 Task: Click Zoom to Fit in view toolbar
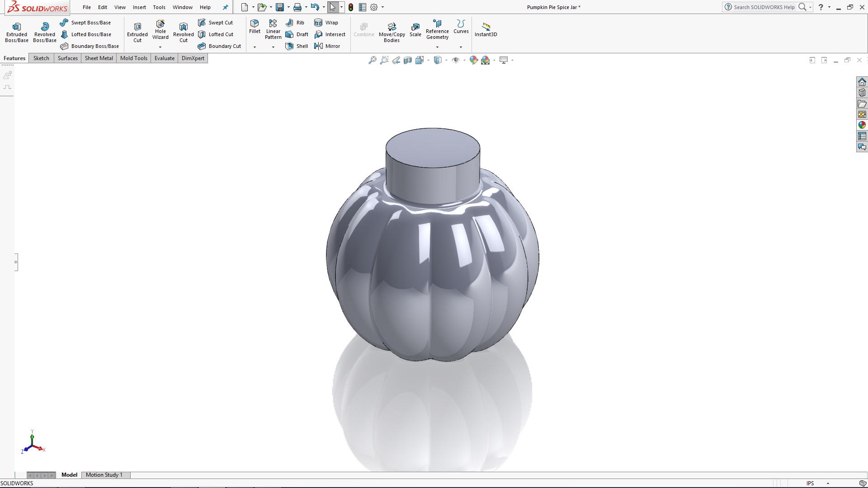[373, 60]
